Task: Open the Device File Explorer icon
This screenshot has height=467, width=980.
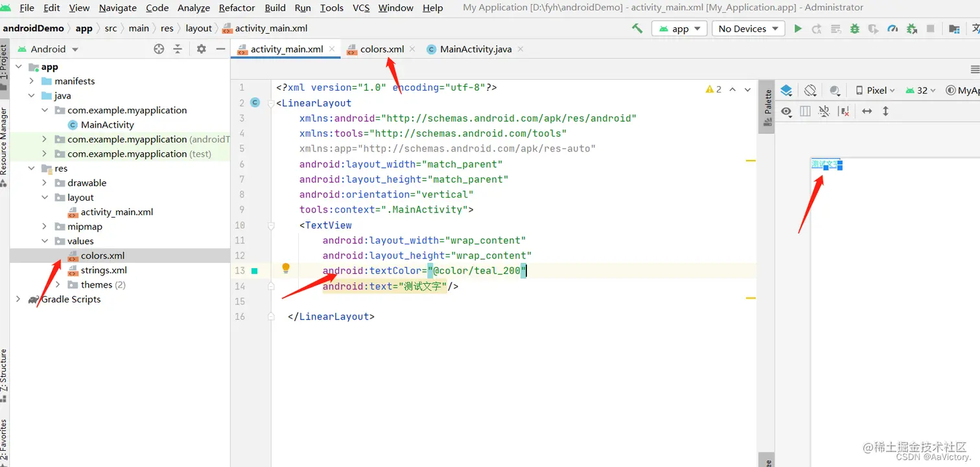Action: coord(954,28)
